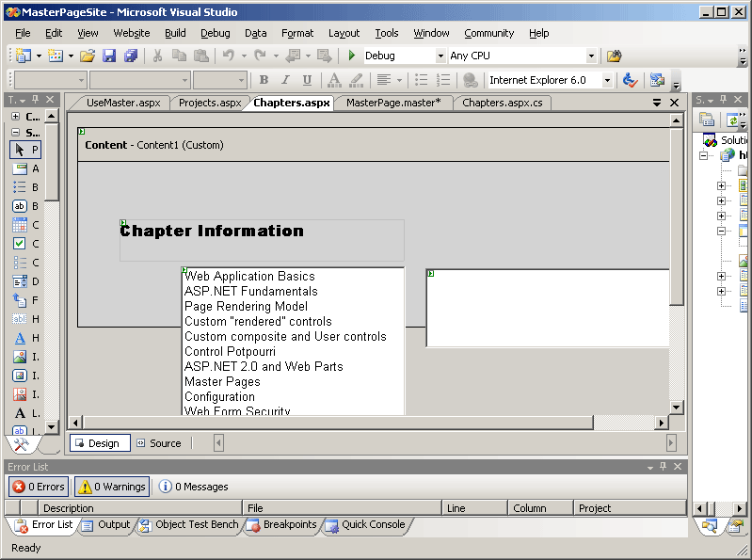Toggle the 0 Messages filter
Viewport: 752px width, 560px height.
click(x=194, y=487)
